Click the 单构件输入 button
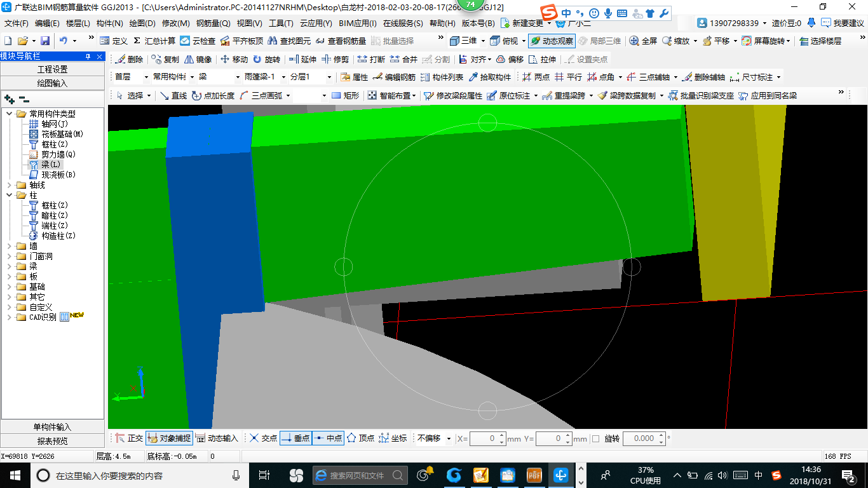The width and height of the screenshot is (868, 488). [x=52, y=427]
